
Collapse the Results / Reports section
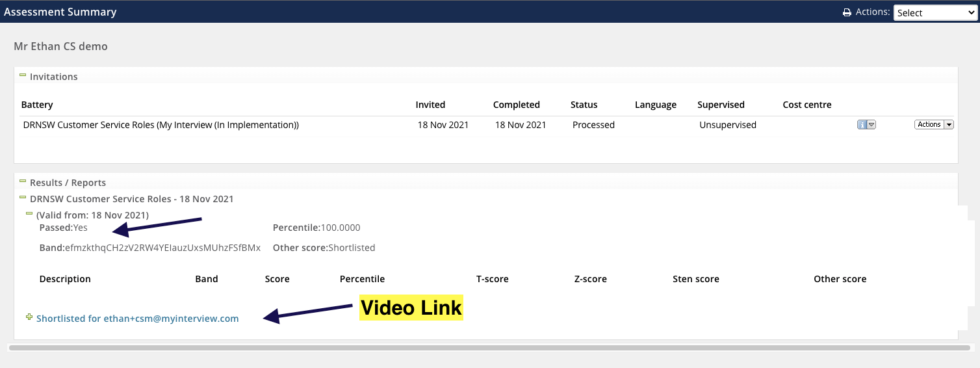point(23,182)
